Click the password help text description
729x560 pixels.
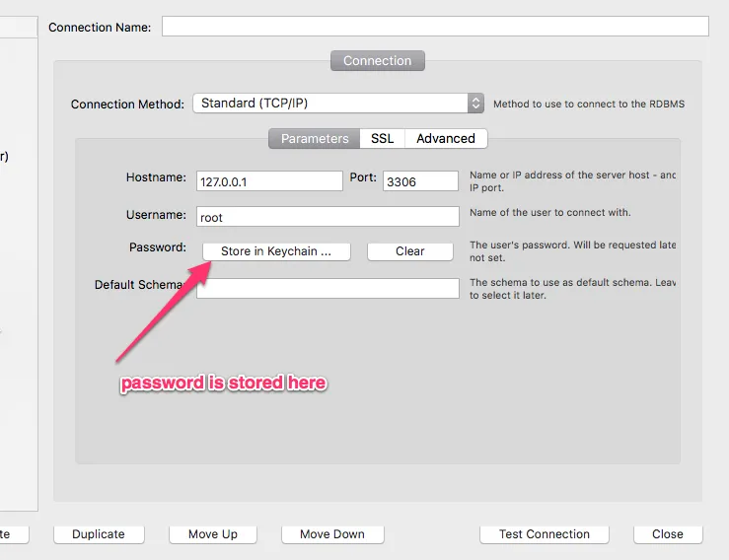tap(573, 251)
